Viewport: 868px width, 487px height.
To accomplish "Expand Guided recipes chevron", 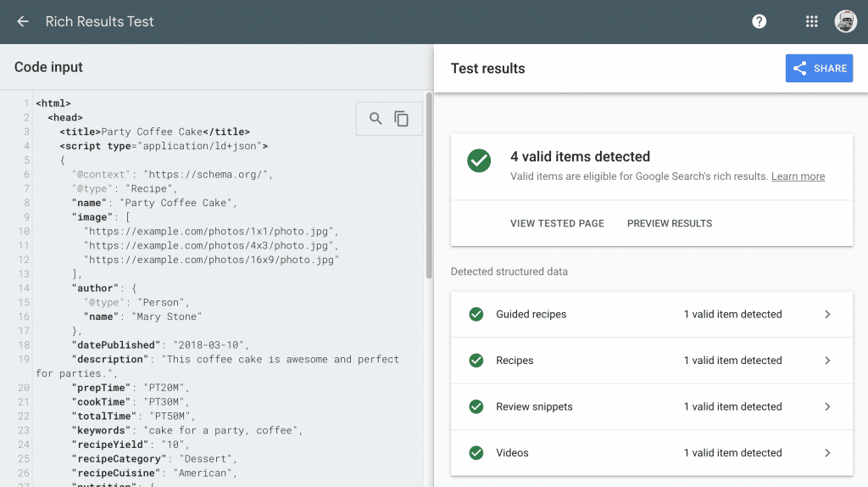I will 827,315.
